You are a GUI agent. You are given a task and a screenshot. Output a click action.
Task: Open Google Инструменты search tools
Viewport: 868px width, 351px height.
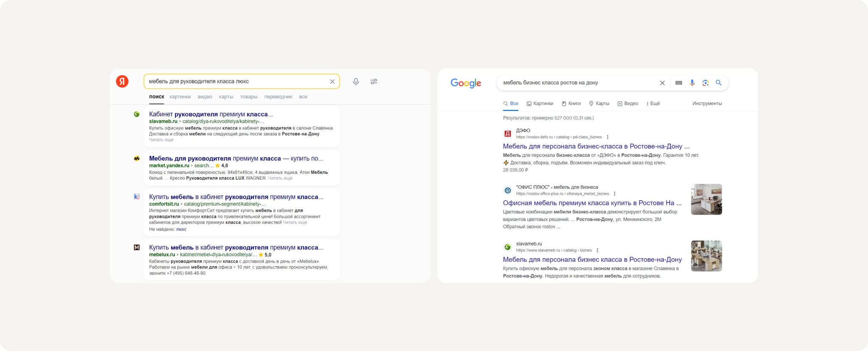point(707,103)
